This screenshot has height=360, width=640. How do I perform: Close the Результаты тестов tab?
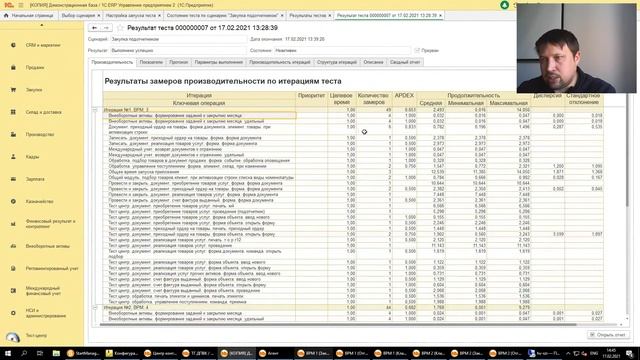click(330, 16)
